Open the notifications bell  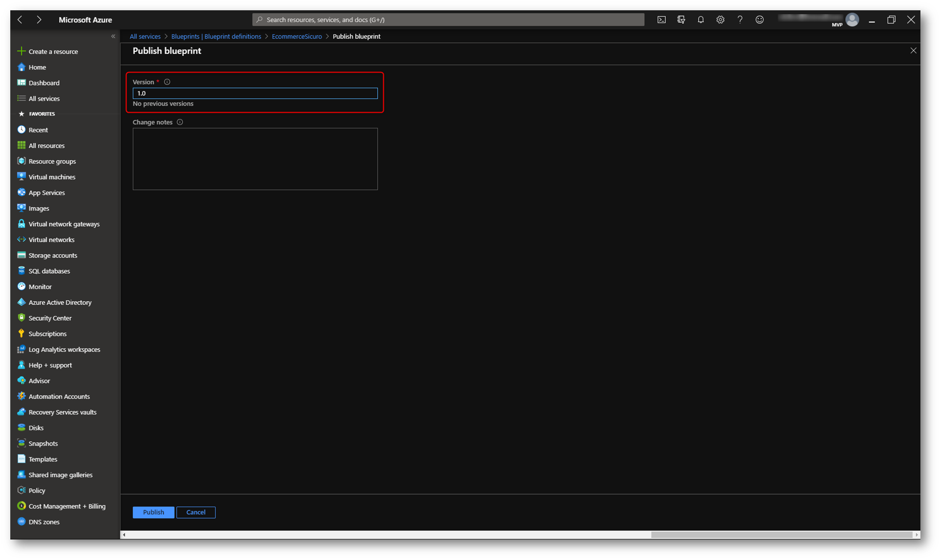pos(700,20)
